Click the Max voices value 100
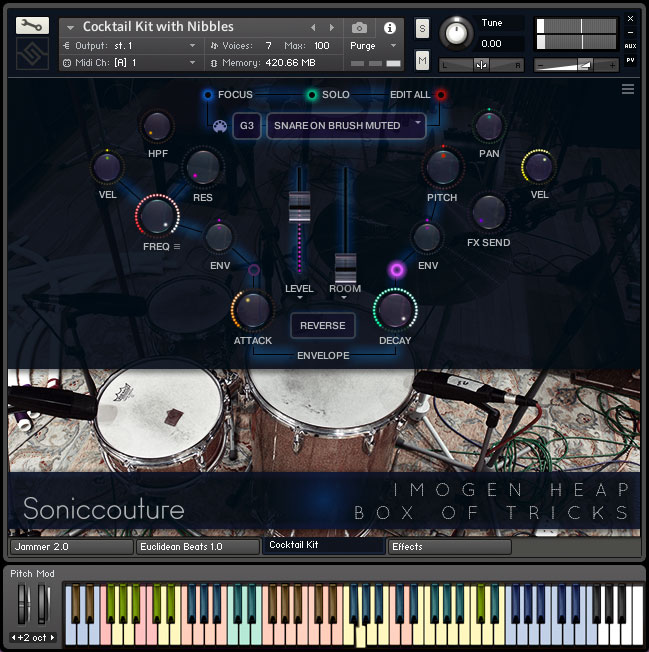 321,46
